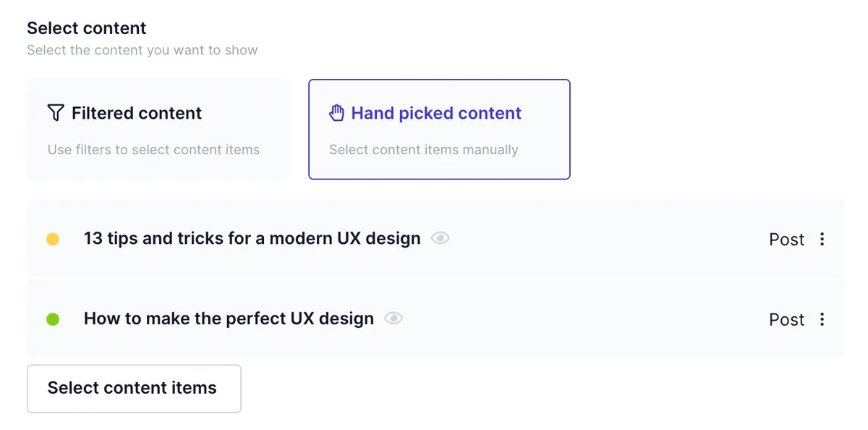Open "13 tips and tricks for a modern UX design"
868x430 pixels.
252,238
